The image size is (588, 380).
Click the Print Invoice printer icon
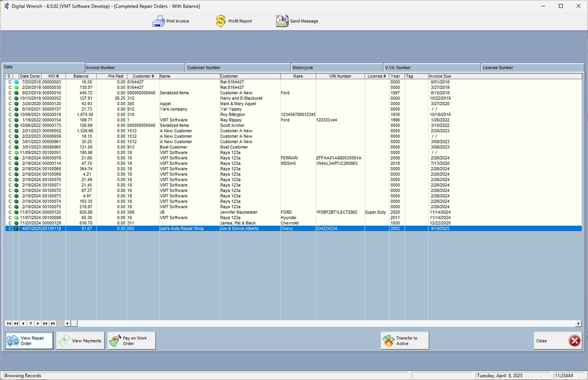tap(158, 21)
